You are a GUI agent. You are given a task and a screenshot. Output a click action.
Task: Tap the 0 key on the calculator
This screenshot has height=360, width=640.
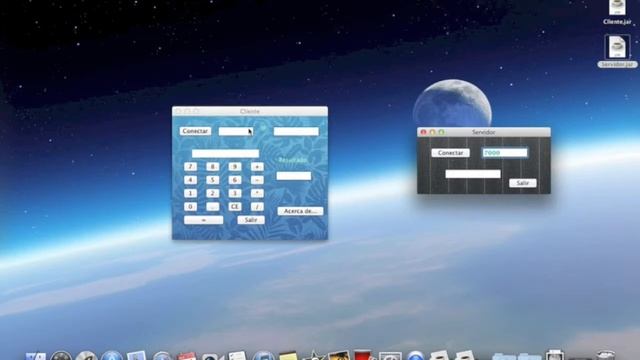(190, 207)
